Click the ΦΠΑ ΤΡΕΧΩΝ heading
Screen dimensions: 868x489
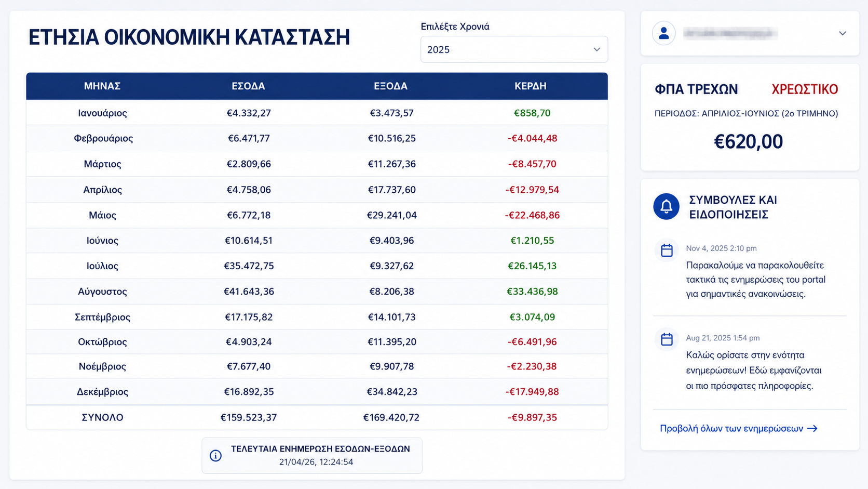click(696, 89)
